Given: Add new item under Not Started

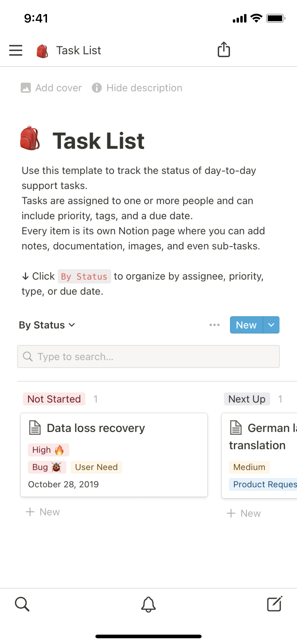Looking at the screenshot, I should 43,512.
